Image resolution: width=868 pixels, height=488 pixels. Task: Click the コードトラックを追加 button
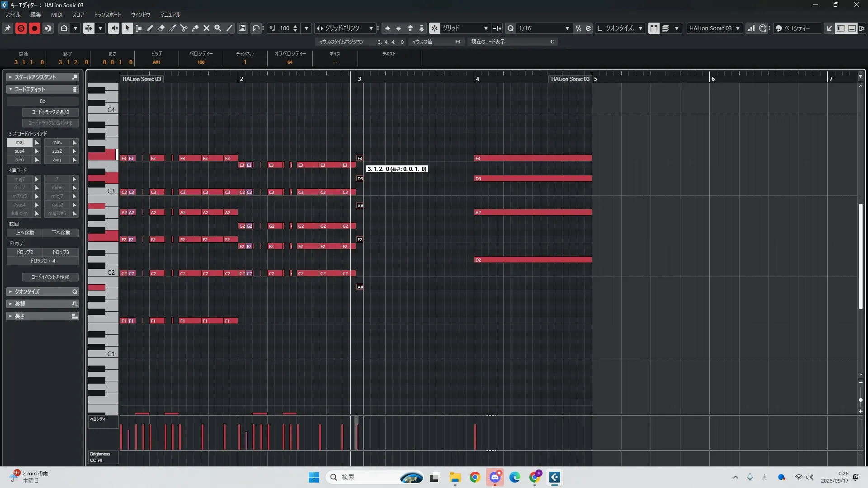pyautogui.click(x=50, y=112)
